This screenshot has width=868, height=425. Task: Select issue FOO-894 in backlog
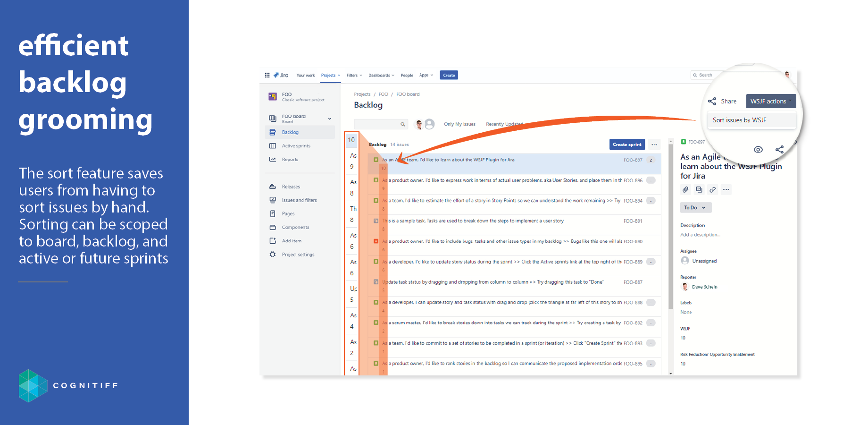pyautogui.click(x=514, y=204)
